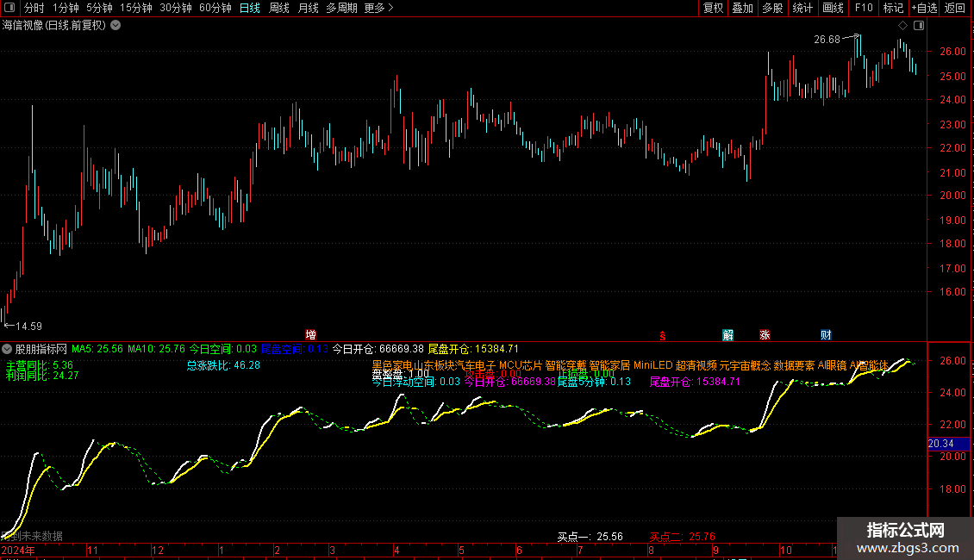The width and height of the screenshot is (974, 560).
Task: Add stock via +自选 button
Action: pos(924,8)
